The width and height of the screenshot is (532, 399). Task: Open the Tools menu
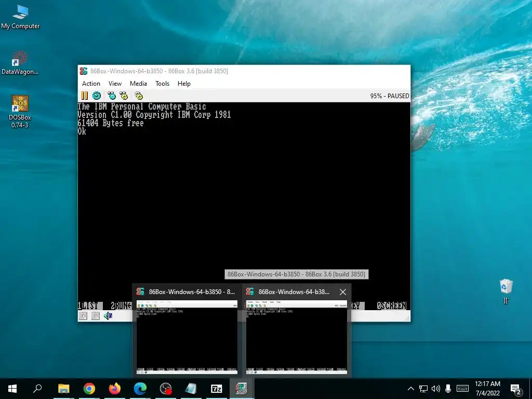[162, 84]
